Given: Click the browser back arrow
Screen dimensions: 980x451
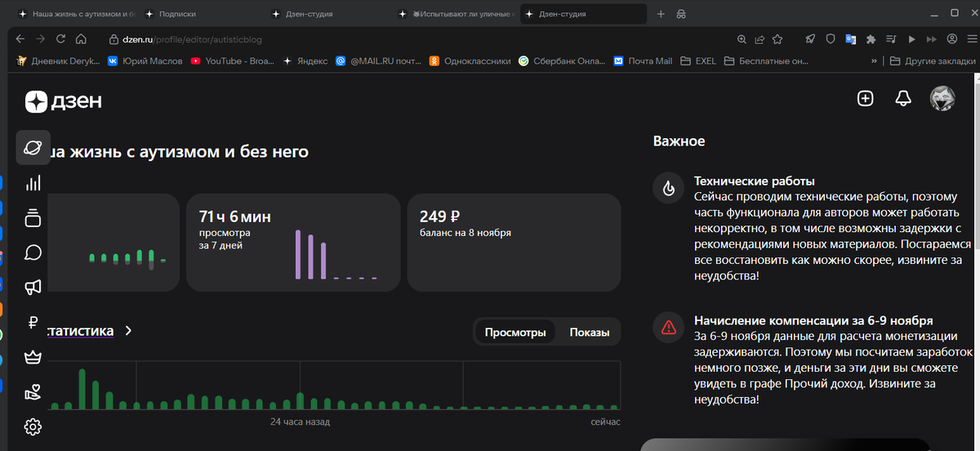Looking at the screenshot, I should click(20, 38).
